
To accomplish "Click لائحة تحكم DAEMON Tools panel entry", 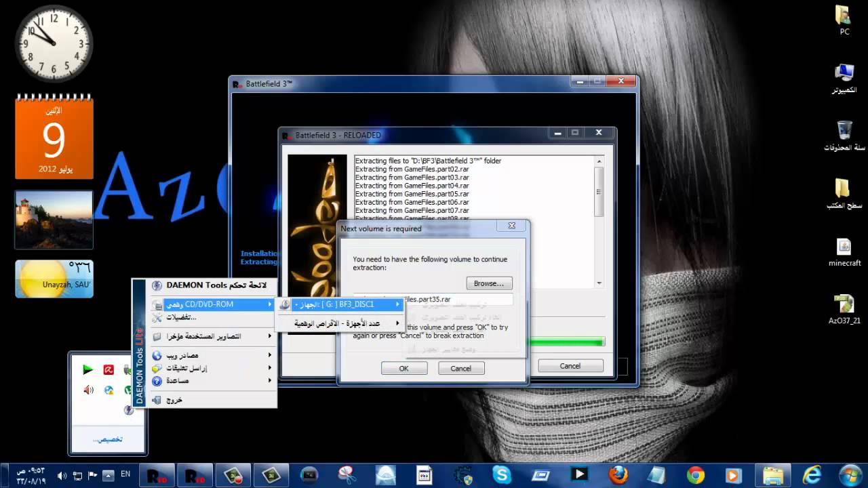I will (213, 285).
